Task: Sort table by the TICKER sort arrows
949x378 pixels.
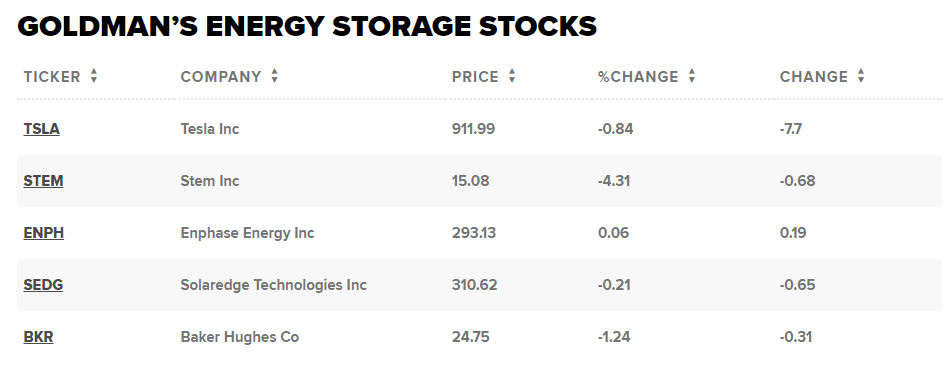Action: [94, 76]
